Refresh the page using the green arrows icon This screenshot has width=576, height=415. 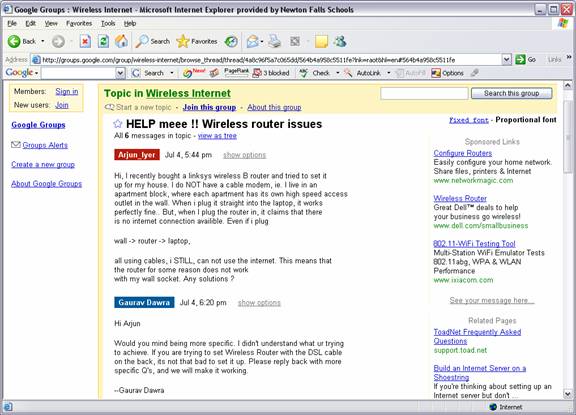[x=103, y=42]
